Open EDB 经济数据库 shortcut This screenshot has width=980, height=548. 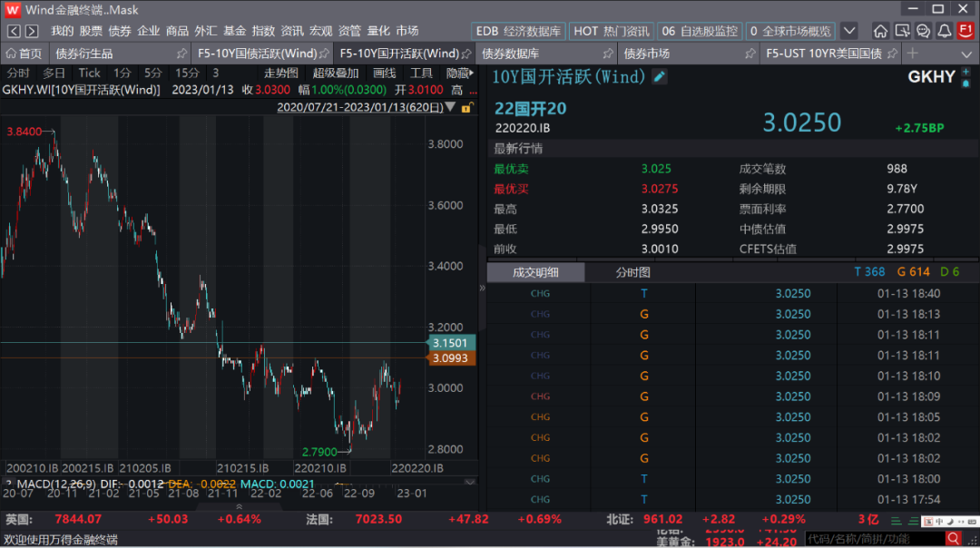click(518, 31)
